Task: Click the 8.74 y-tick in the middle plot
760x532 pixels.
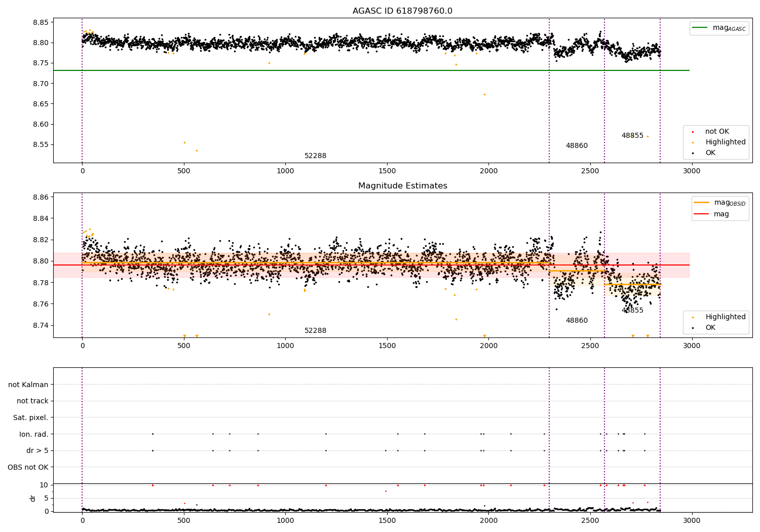Action: [41, 325]
